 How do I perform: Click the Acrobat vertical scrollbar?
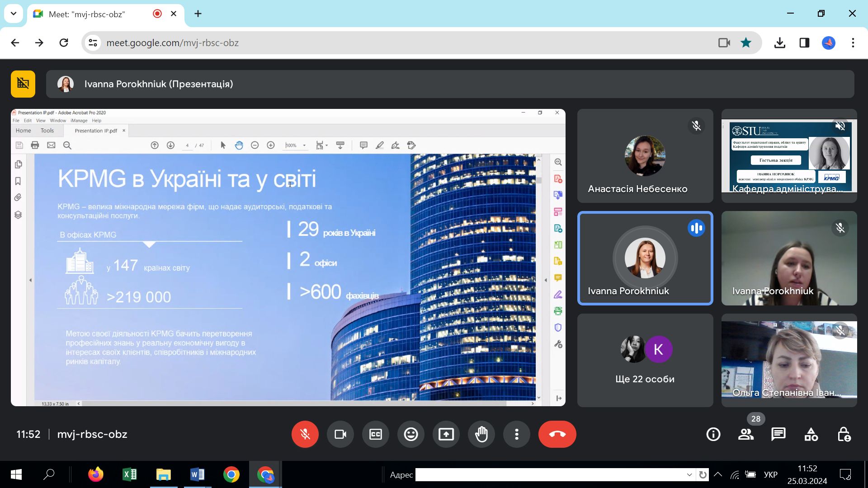coord(538,278)
